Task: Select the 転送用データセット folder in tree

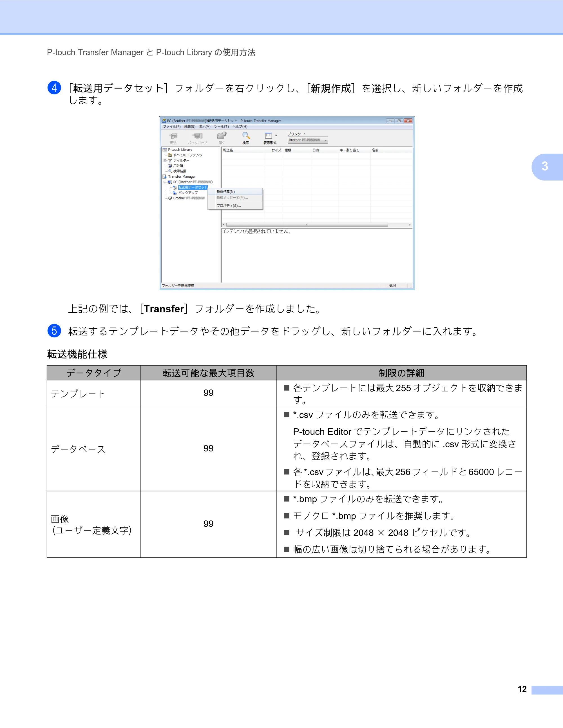Action: tap(193, 187)
